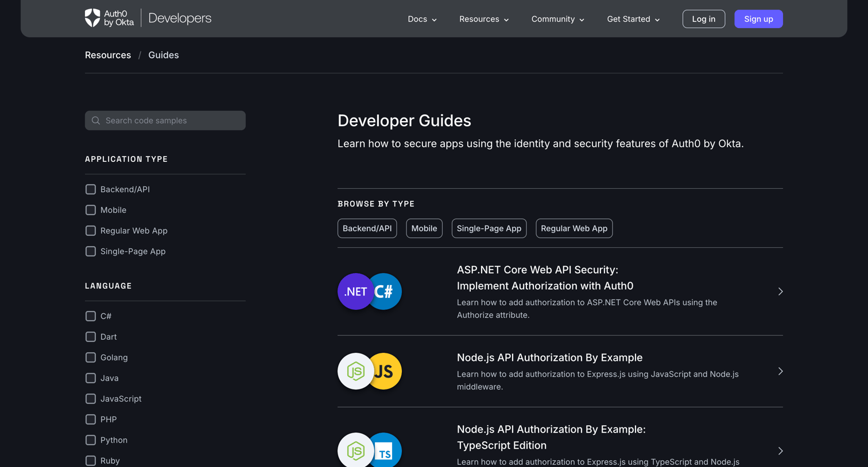Click the Developer Guides heading
Screen dimensions: 868x467
404,120
